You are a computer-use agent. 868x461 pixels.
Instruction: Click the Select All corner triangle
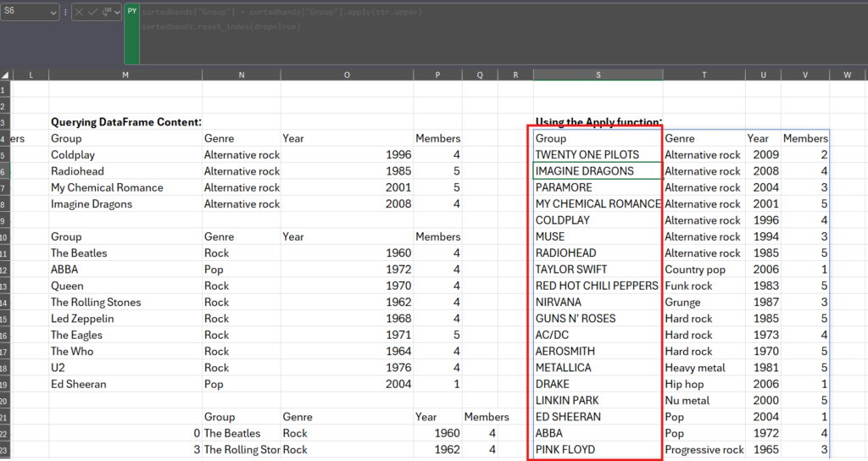tap(6, 75)
